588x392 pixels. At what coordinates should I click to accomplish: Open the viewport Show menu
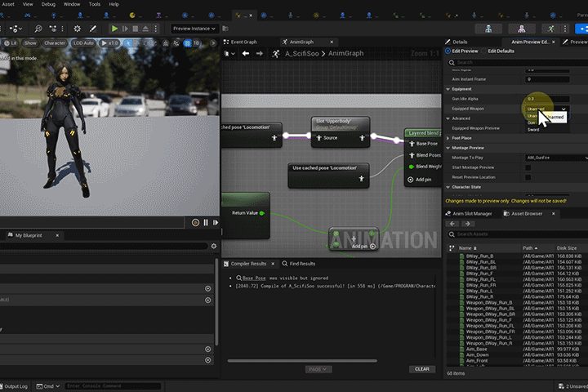[30, 43]
